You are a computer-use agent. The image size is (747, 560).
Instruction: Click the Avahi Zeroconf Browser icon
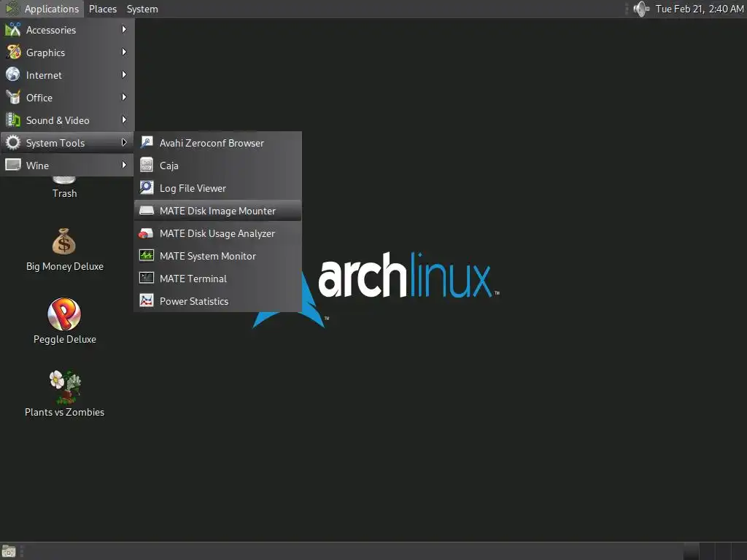tap(146, 142)
